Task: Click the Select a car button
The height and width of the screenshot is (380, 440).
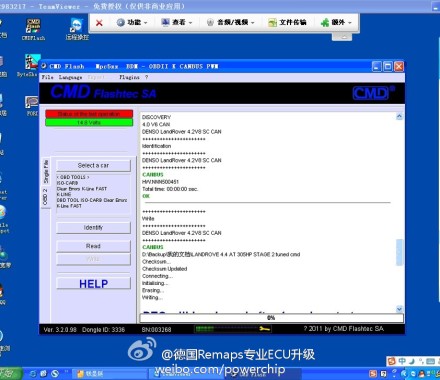Action: point(93,165)
